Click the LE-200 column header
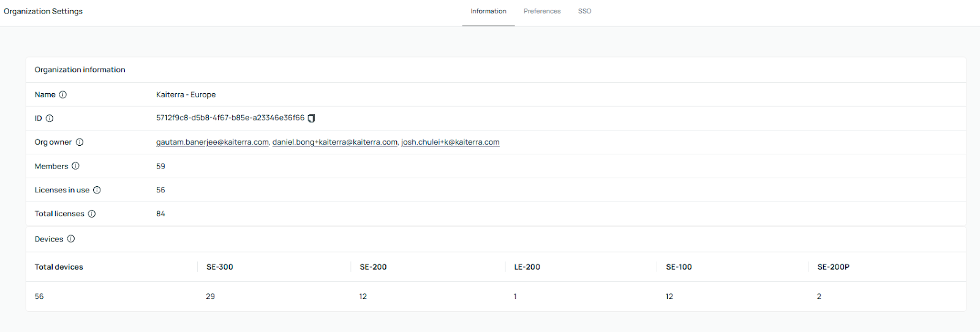Screen dimensions: 980x332 pyautogui.click(x=527, y=267)
